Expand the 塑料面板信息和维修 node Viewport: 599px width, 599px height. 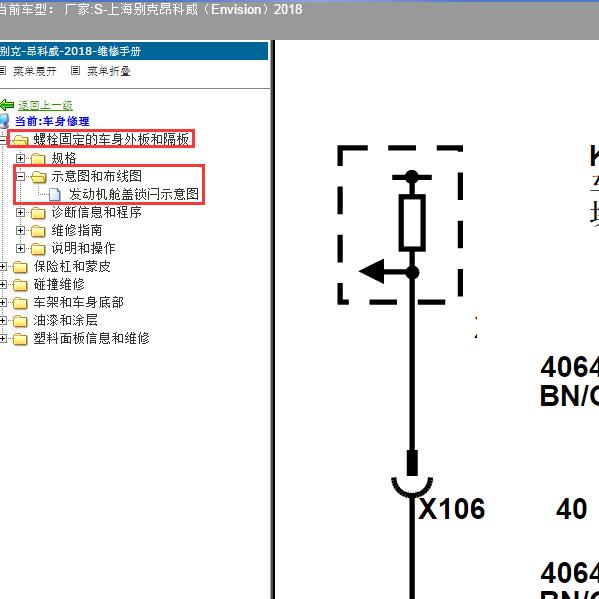pyautogui.click(x=3, y=338)
